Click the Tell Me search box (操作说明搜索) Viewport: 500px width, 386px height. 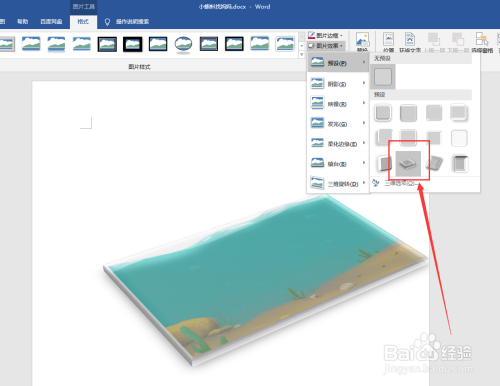pos(132,22)
